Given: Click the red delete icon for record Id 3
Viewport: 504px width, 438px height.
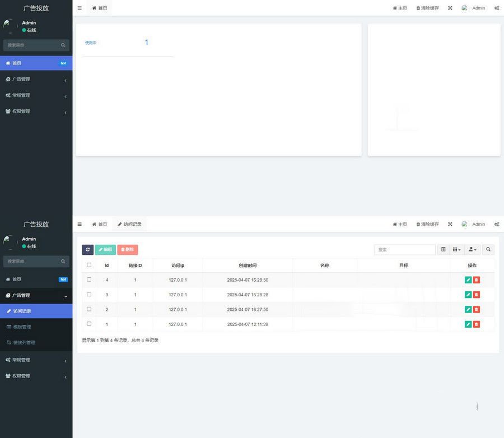Looking at the screenshot, I should click(477, 295).
